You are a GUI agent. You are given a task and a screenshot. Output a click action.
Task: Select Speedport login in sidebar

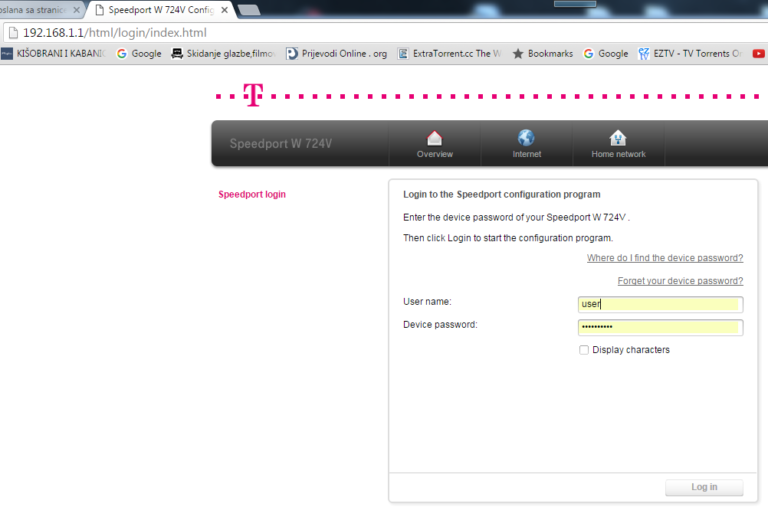click(252, 194)
